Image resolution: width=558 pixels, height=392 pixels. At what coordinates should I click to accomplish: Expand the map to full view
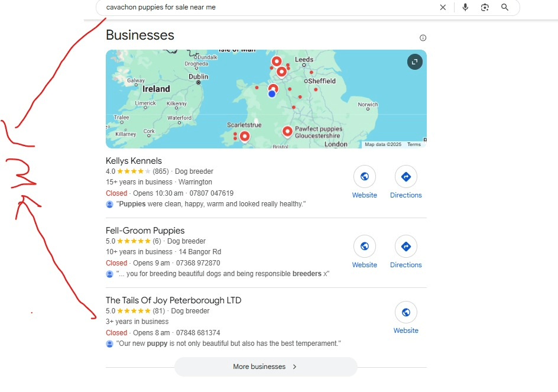414,62
